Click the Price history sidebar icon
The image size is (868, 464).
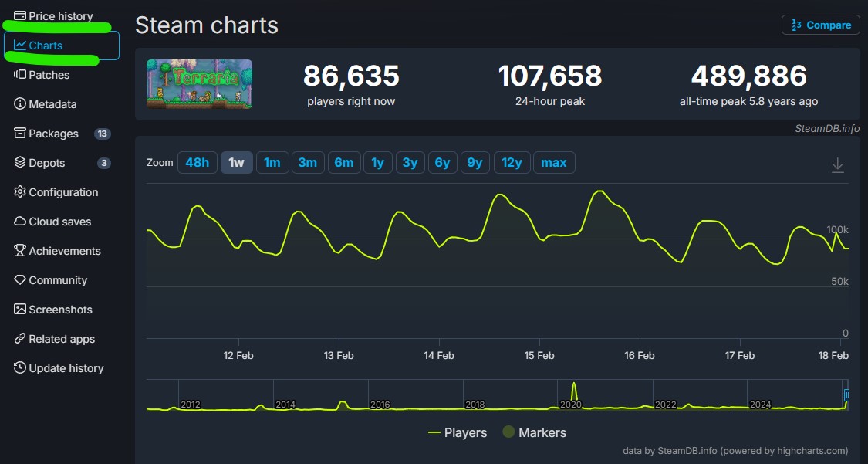20,16
